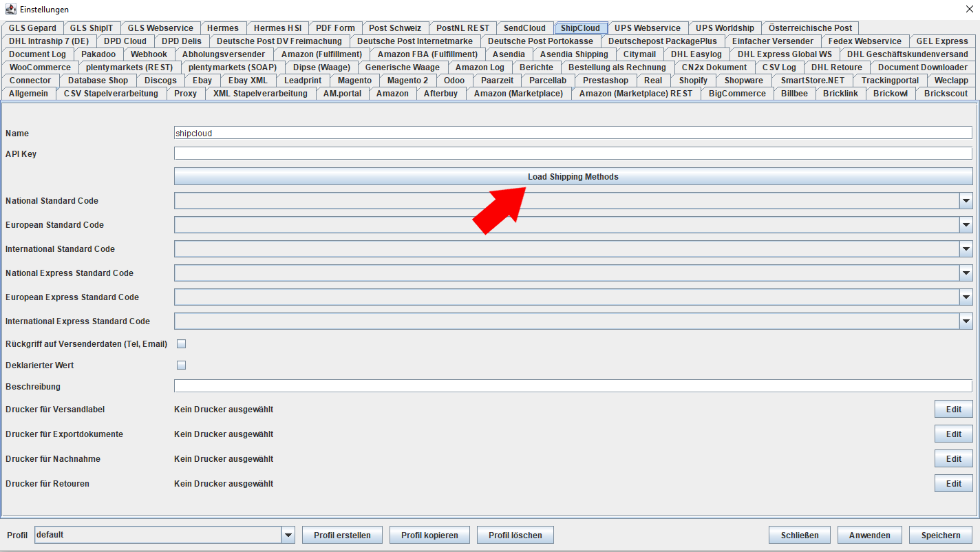This screenshot has width=980, height=552.
Task: Open Bestellung als Rechnung tab
Action: [617, 67]
